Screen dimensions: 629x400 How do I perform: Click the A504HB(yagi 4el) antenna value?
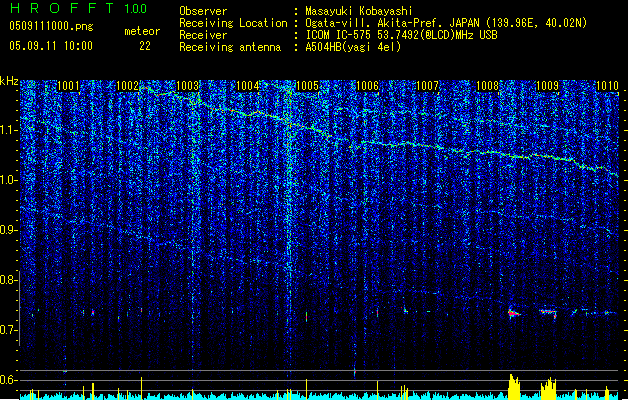(x=353, y=47)
